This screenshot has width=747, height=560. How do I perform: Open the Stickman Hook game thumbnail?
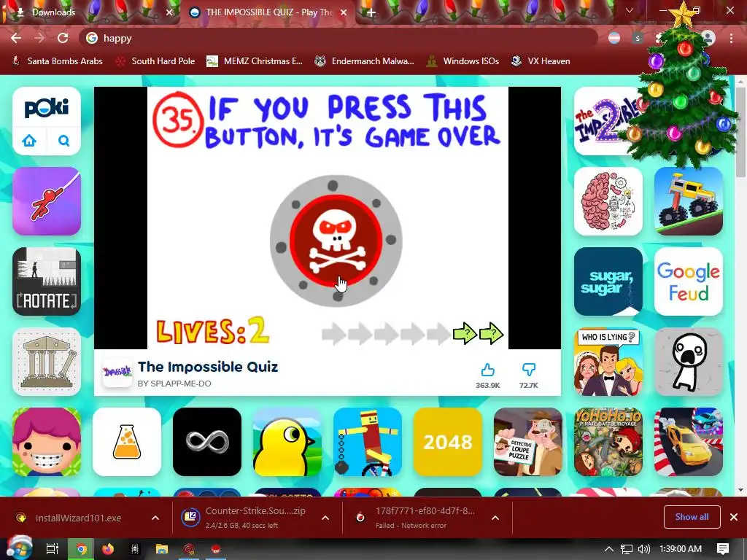[47, 201]
